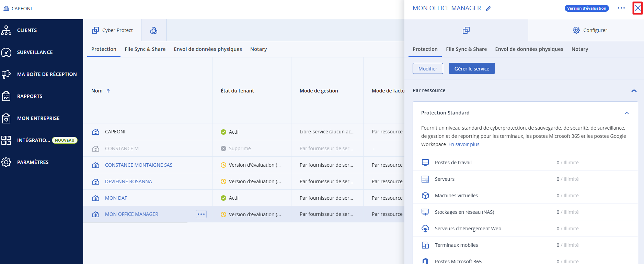Open the MON DAF tenant link
This screenshot has width=644, height=264.
[x=116, y=198]
